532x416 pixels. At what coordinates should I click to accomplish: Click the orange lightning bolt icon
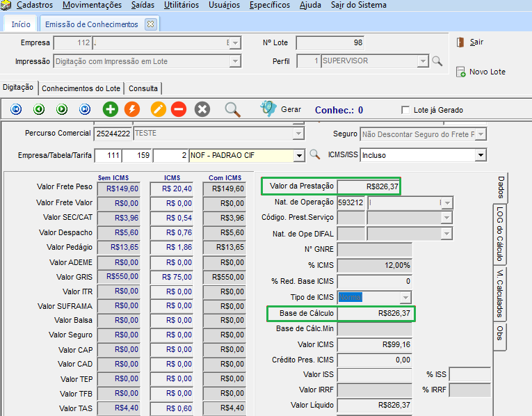(131, 109)
